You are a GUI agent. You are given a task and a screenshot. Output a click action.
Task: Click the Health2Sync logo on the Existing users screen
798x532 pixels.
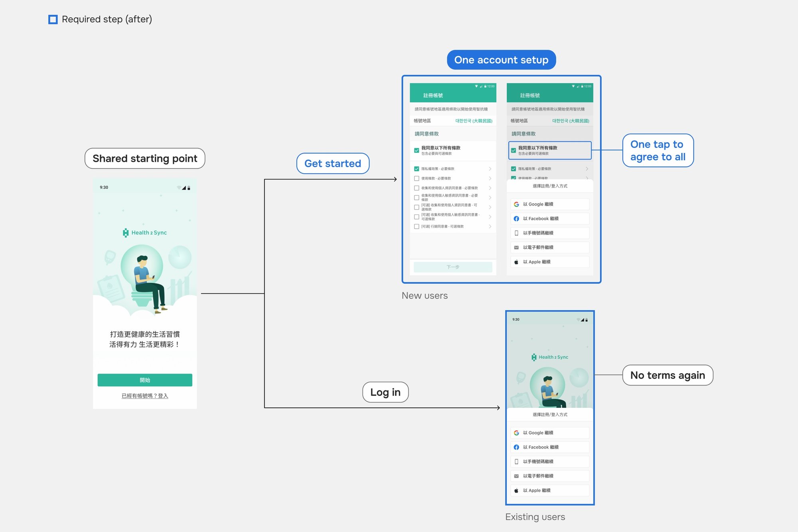point(550,357)
